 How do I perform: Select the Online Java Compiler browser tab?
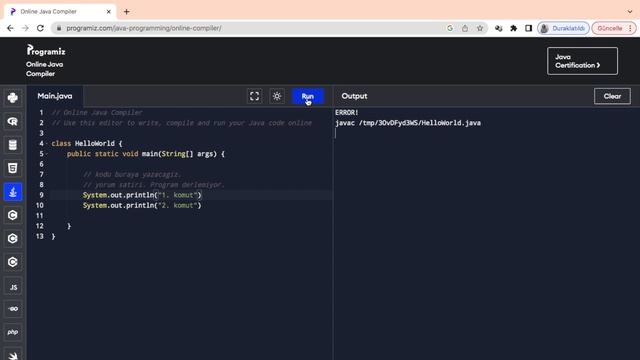click(x=60, y=12)
